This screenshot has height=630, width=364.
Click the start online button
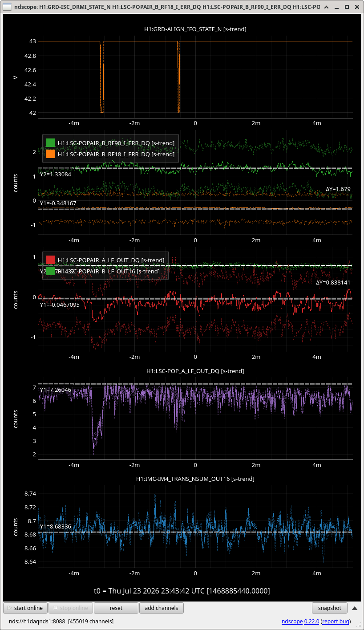pyautogui.click(x=25, y=608)
